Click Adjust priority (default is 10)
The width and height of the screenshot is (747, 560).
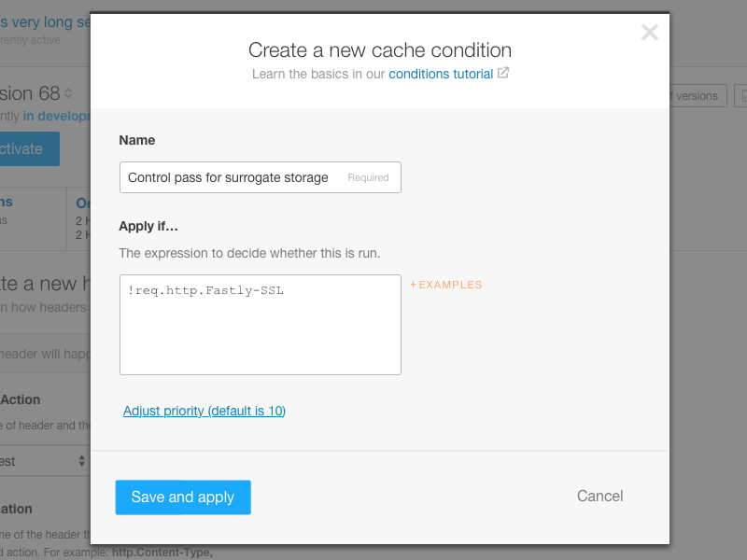click(204, 411)
